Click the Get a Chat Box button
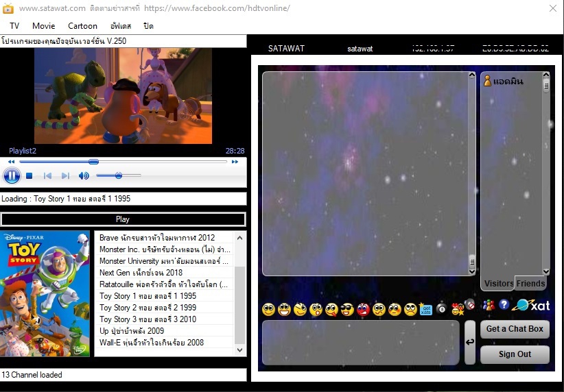564x392 pixels. (515, 329)
